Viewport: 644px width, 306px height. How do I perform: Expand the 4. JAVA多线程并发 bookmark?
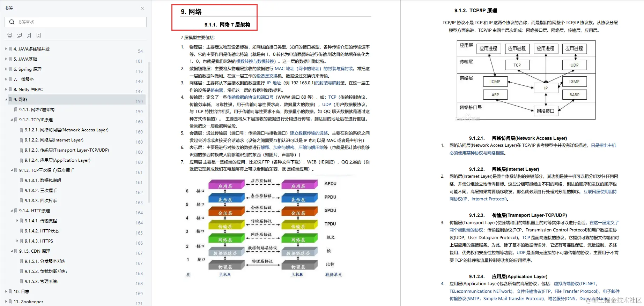[x=6, y=49]
